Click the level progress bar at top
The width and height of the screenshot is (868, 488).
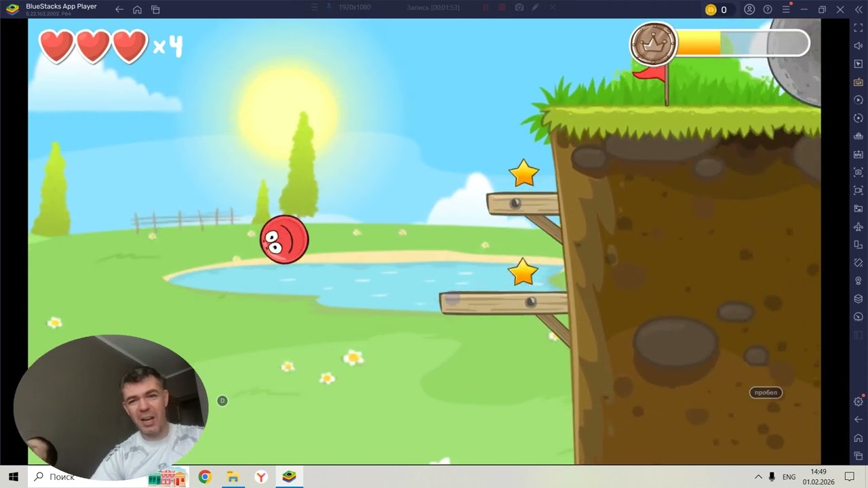[743, 43]
